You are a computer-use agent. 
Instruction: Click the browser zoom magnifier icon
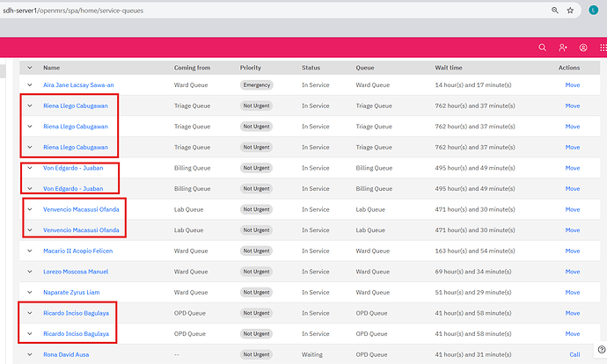[x=554, y=10]
